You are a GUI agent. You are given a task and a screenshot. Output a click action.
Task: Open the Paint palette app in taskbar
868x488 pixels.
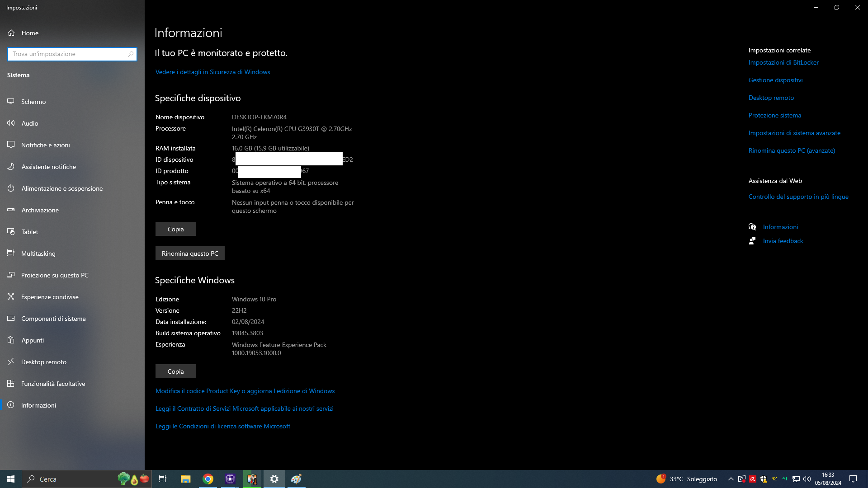click(296, 479)
